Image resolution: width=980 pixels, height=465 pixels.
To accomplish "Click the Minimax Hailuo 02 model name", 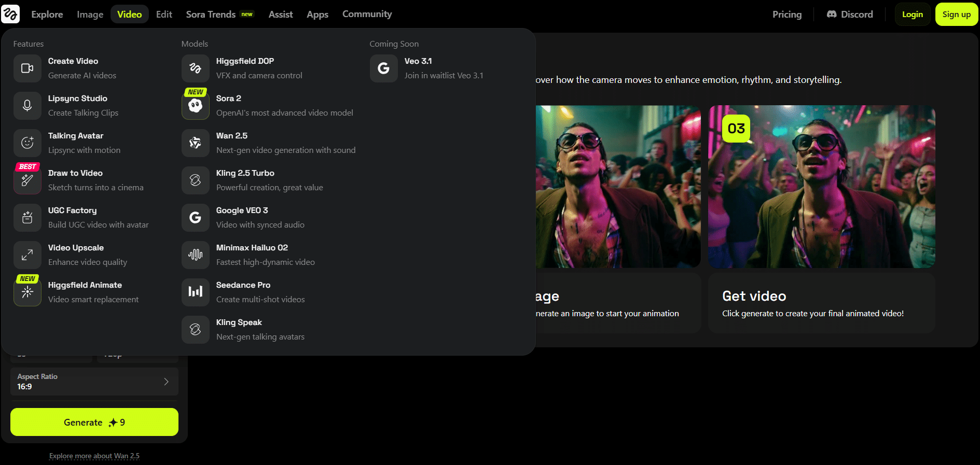I will (252, 248).
